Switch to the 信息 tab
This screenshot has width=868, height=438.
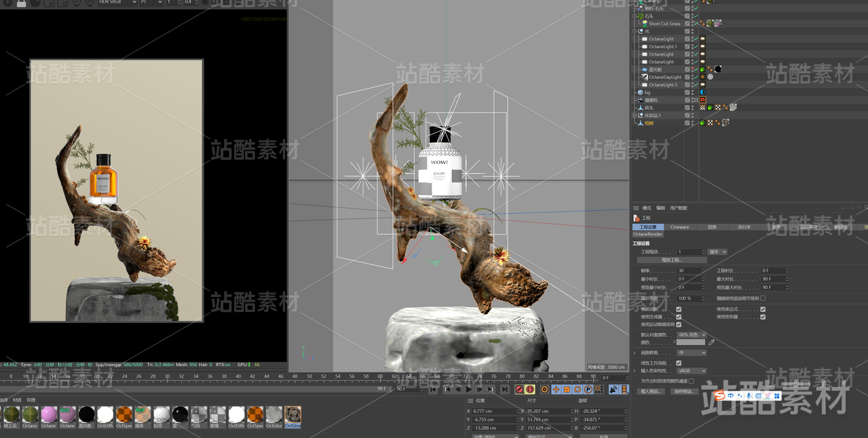712,227
